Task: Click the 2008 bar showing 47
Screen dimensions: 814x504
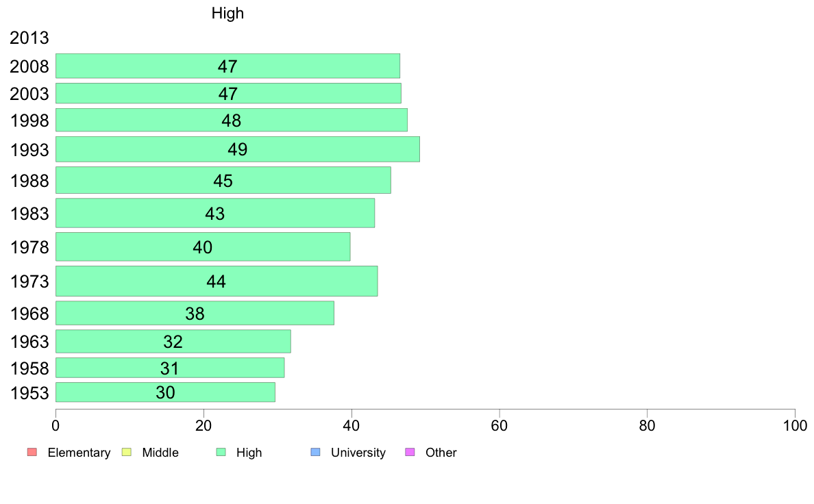Action: [x=228, y=66]
